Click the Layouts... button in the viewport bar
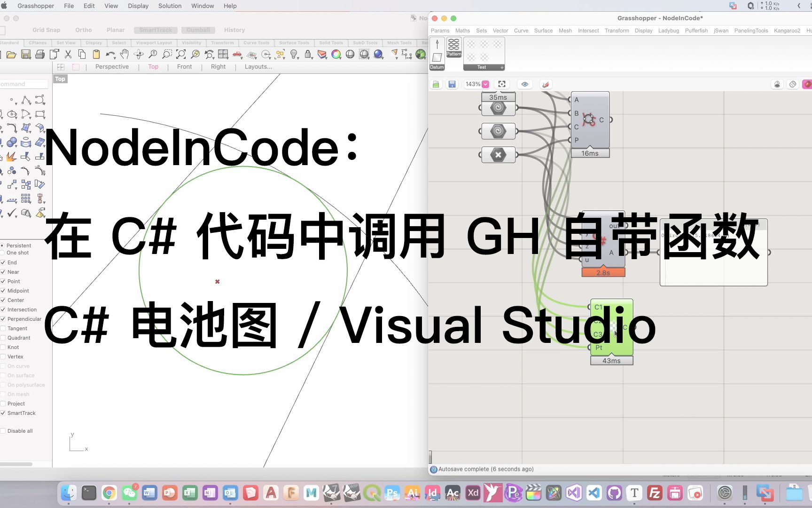This screenshot has width=812, height=508. point(258,66)
